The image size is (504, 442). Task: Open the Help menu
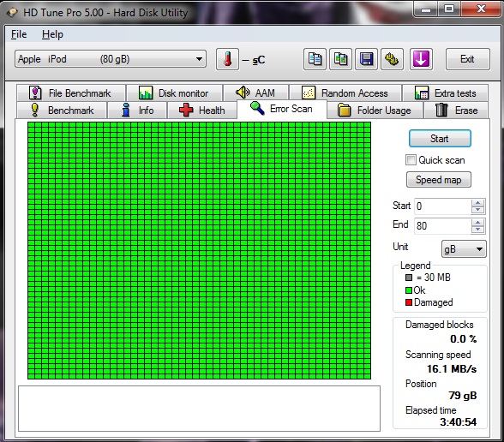click(52, 34)
